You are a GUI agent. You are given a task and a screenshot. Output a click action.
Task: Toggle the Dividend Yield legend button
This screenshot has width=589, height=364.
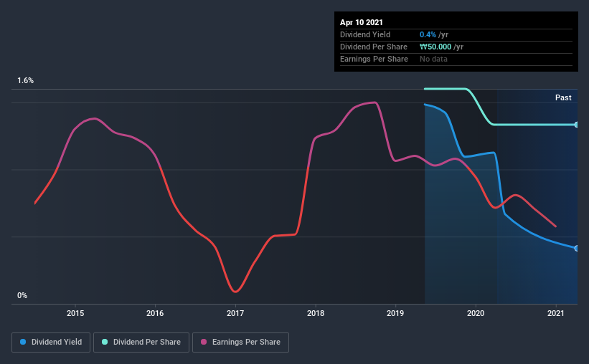[51, 343]
